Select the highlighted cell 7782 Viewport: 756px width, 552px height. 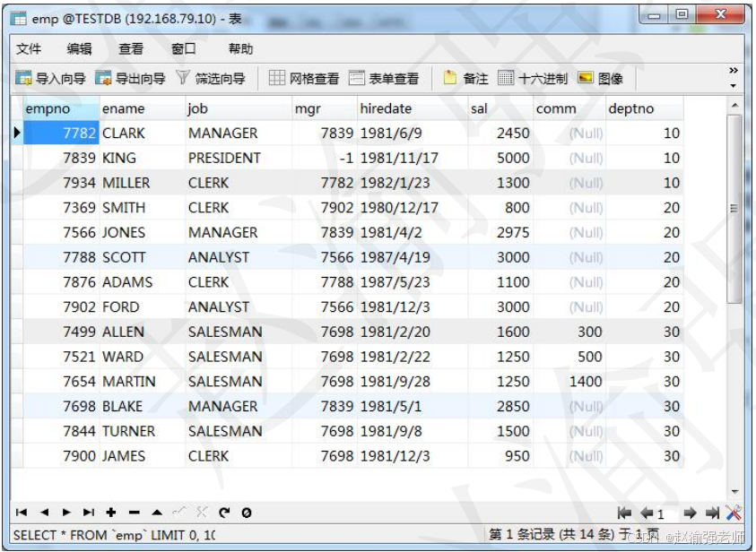pyautogui.click(x=61, y=133)
